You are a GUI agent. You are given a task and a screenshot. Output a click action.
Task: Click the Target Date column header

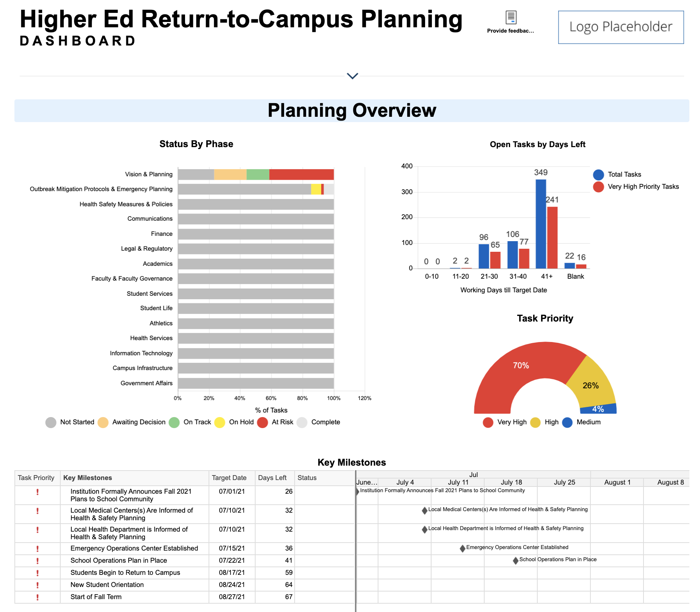pos(229,478)
